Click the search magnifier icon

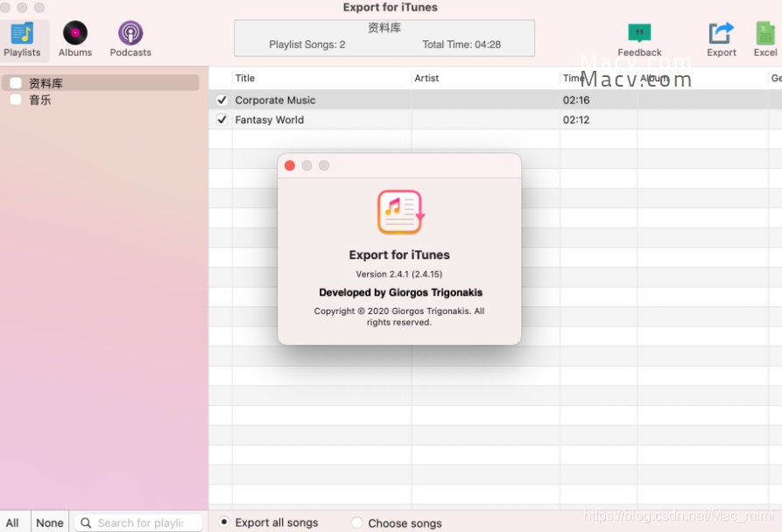pyautogui.click(x=86, y=522)
